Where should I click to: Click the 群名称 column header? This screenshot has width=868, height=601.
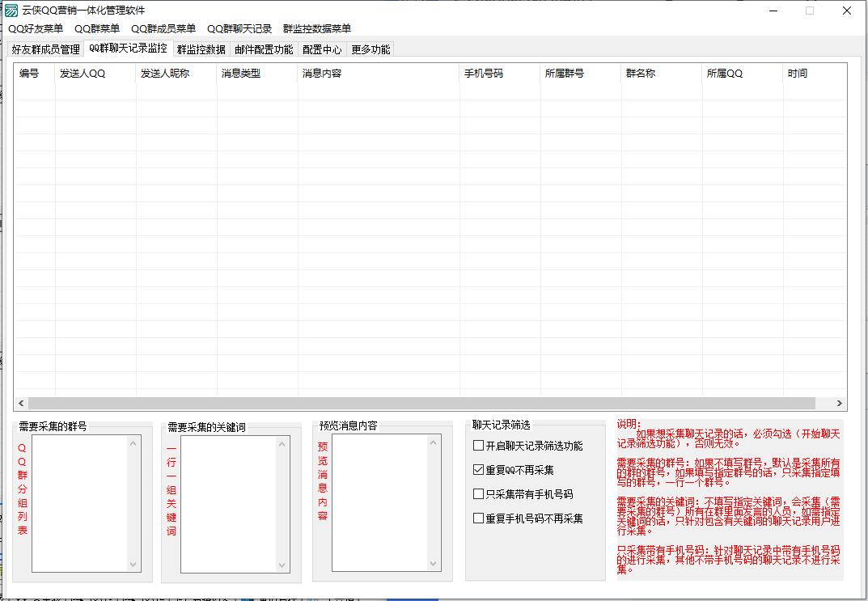pos(661,73)
